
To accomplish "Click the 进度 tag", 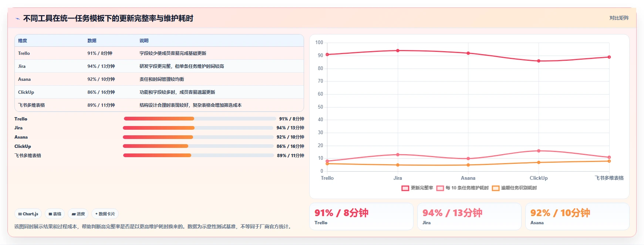I will [x=78, y=214].
